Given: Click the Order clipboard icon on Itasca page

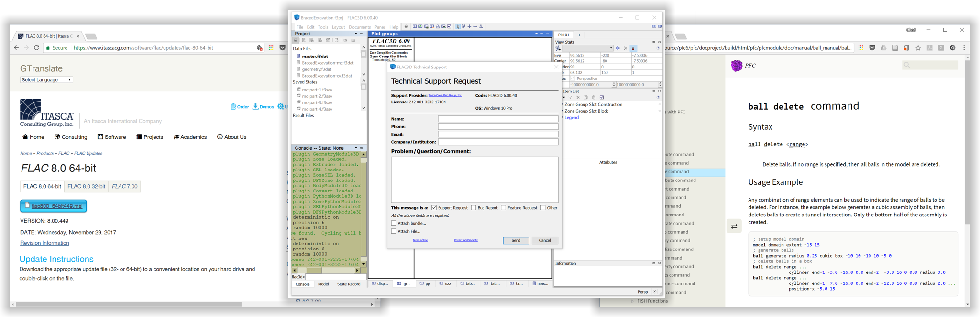Looking at the screenshot, I should (233, 106).
